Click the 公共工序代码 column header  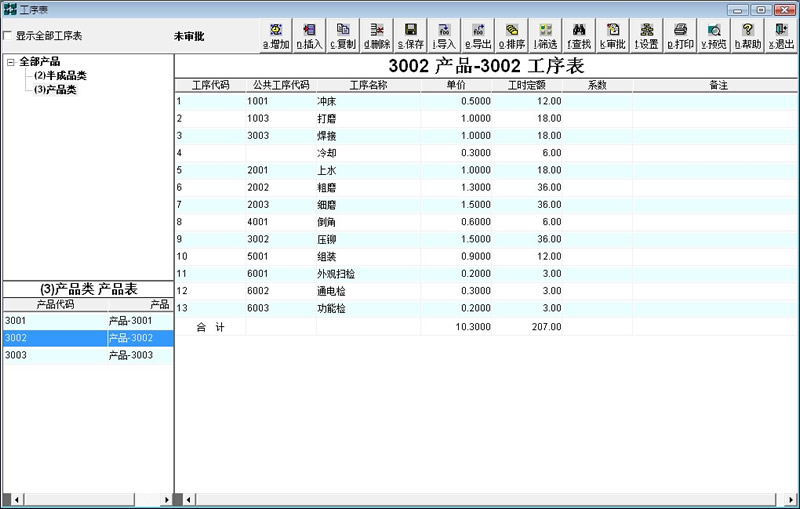[x=281, y=85]
